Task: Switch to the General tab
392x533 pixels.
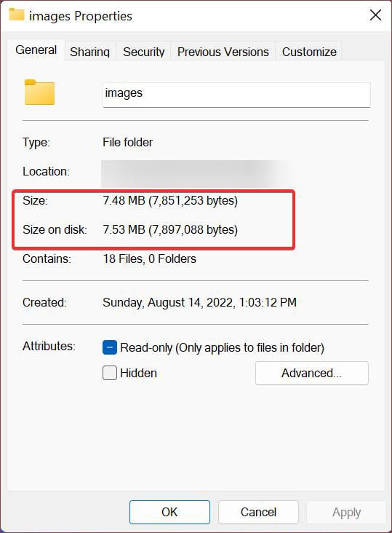Action: tap(36, 50)
